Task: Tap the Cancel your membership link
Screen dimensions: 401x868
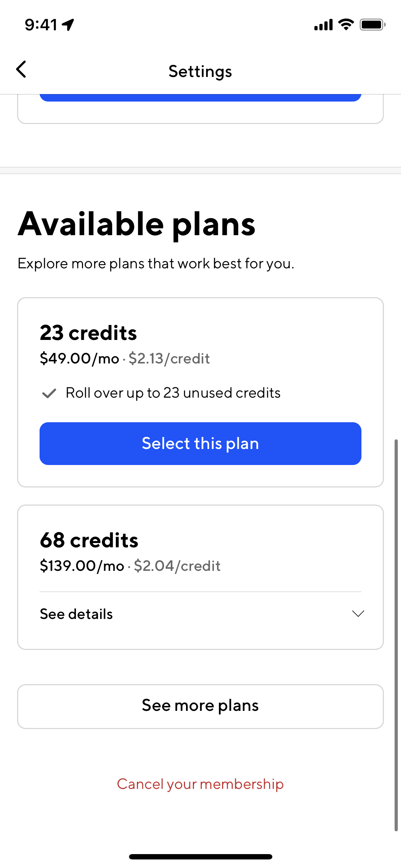Action: (x=200, y=784)
